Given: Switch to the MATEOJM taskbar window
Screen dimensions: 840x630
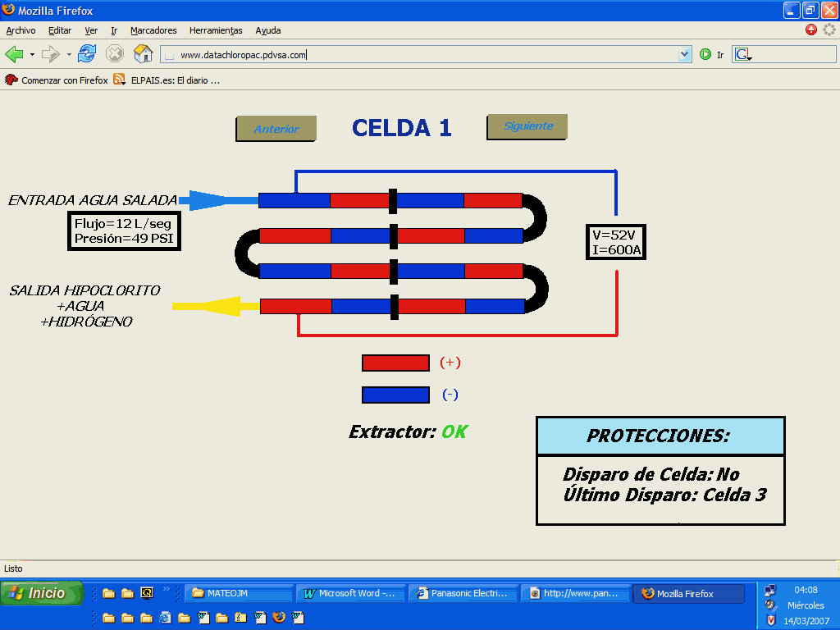Looking at the screenshot, I should pyautogui.click(x=239, y=593).
